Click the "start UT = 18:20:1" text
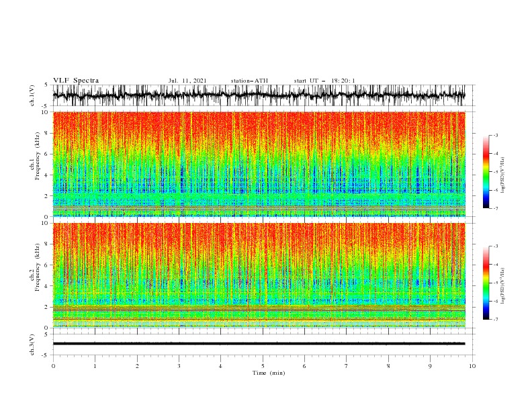This screenshot has height=411, width=532. click(324, 81)
